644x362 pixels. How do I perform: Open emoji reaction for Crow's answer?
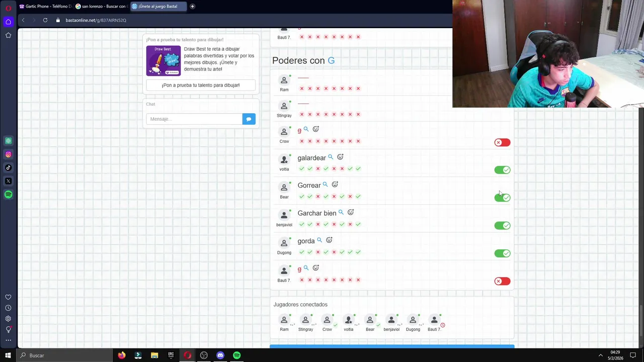316,129
